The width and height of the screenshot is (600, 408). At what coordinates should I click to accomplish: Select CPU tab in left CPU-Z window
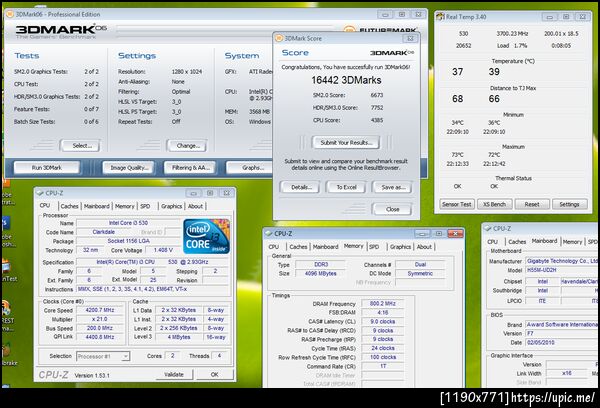click(x=45, y=206)
